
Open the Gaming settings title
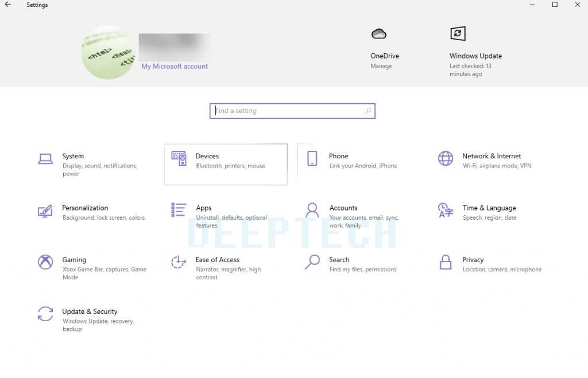(74, 260)
